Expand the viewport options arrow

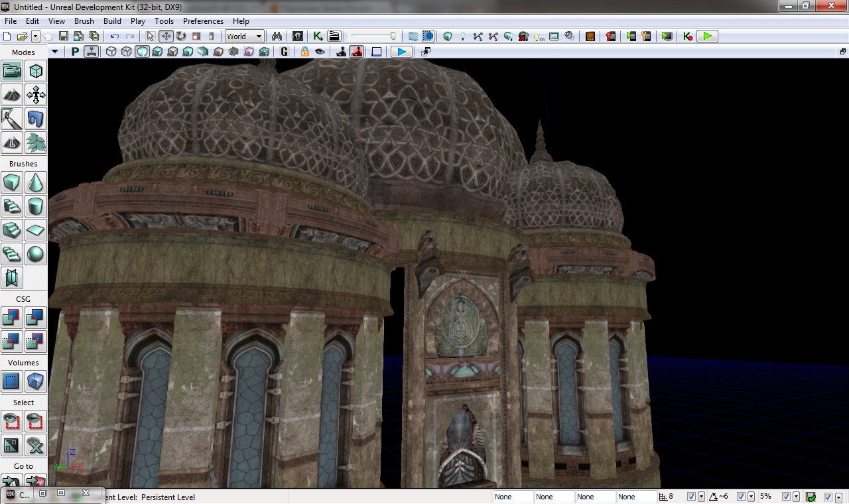[x=54, y=52]
